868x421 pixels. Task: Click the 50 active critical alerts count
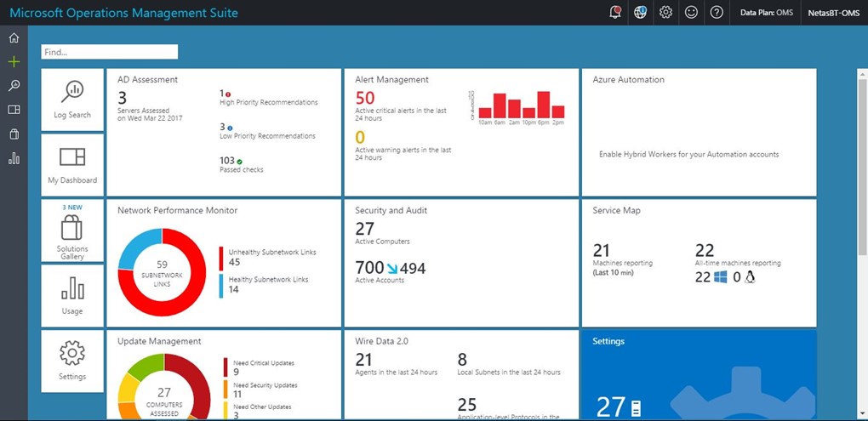point(365,98)
